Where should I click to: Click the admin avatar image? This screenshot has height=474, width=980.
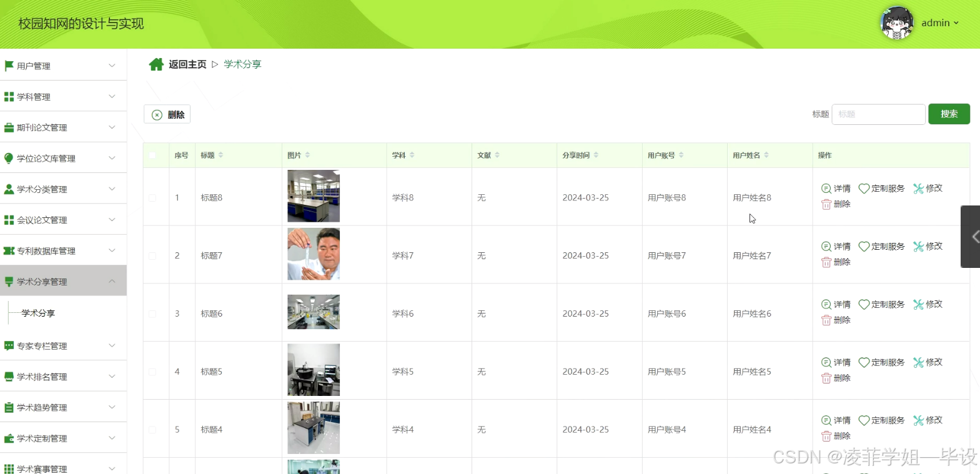897,23
